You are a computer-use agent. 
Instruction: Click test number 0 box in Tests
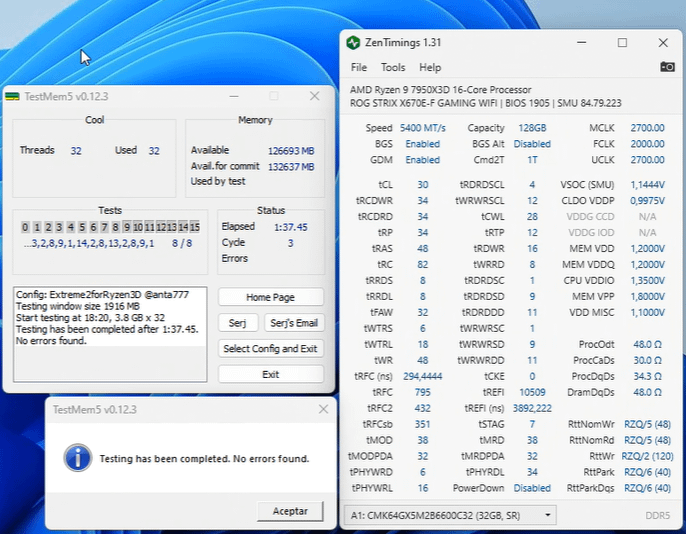point(25,227)
